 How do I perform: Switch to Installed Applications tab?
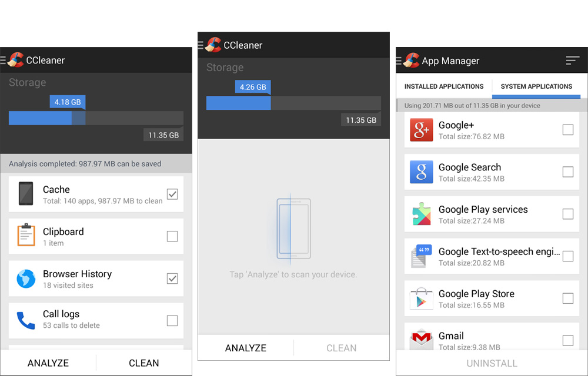pyautogui.click(x=444, y=86)
